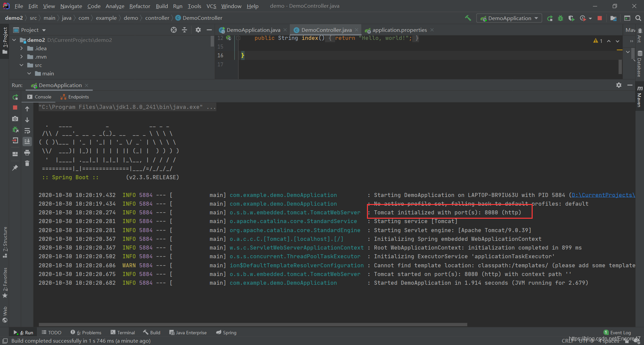Toggle the Maven side tool window
Viewport: 644px width, 345px height.
click(640, 96)
